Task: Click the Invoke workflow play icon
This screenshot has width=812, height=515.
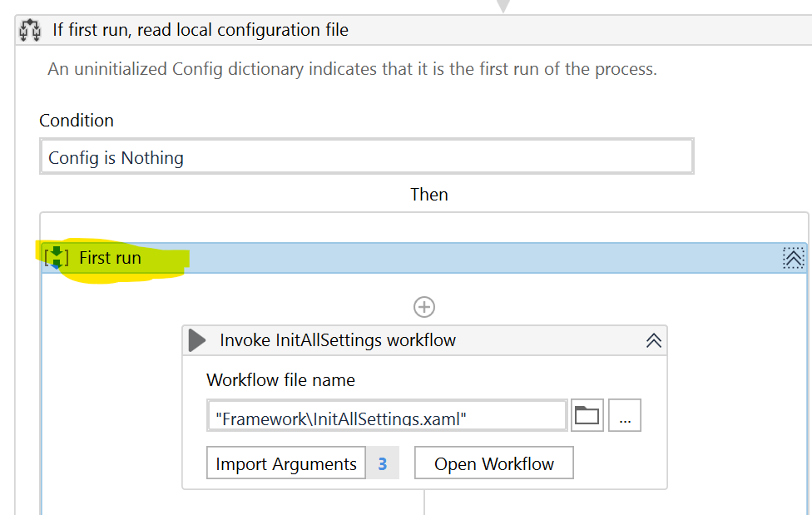Action: [x=197, y=340]
